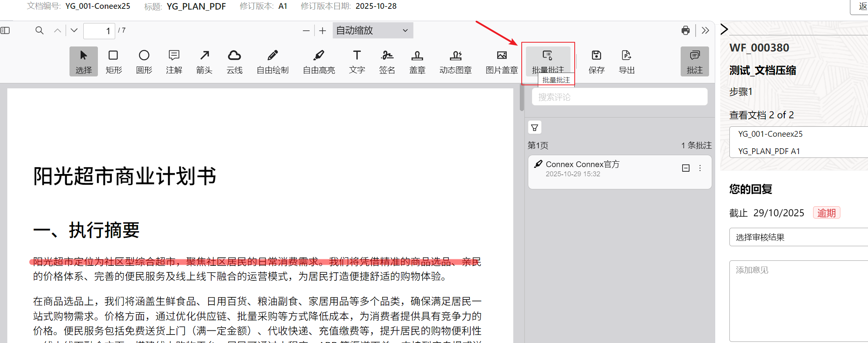This screenshot has width=868, height=343.
Task: Open the comment filter menu
Action: point(534,128)
